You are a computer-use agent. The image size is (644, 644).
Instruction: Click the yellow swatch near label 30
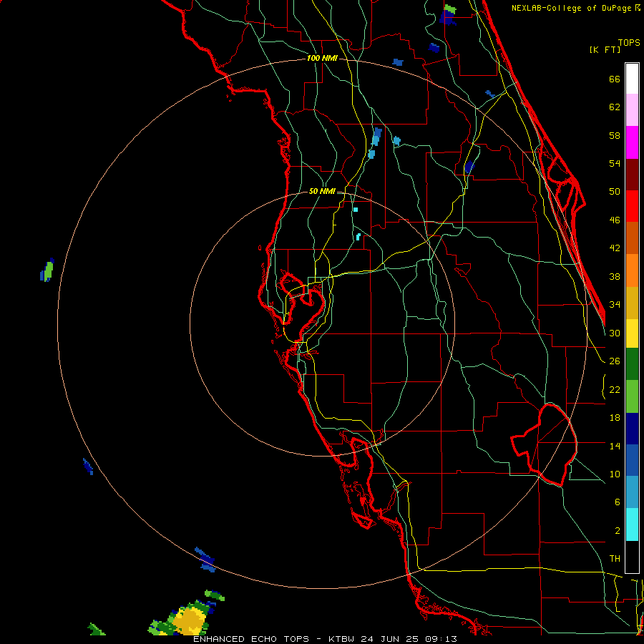coord(632,333)
